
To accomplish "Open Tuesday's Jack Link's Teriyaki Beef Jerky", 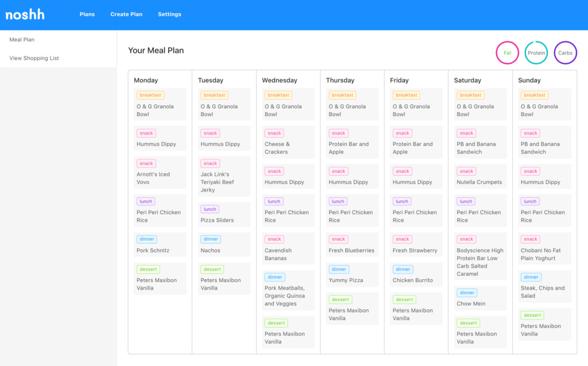I will point(225,176).
